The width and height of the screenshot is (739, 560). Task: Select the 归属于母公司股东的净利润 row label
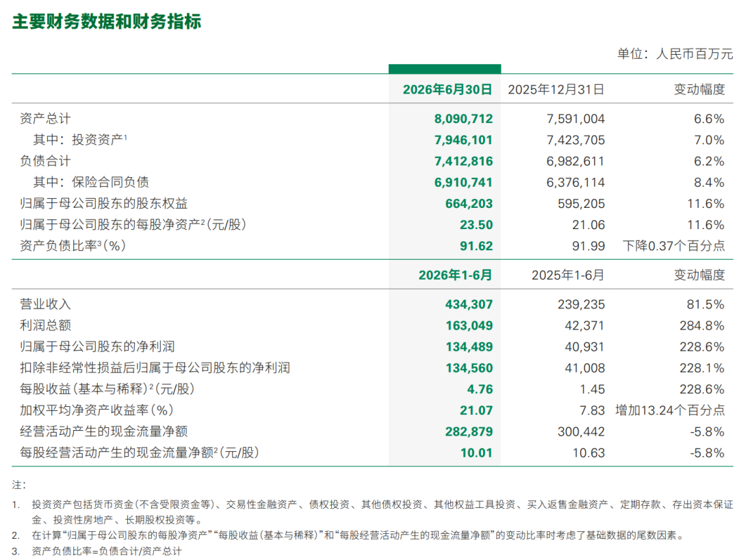click(98, 347)
